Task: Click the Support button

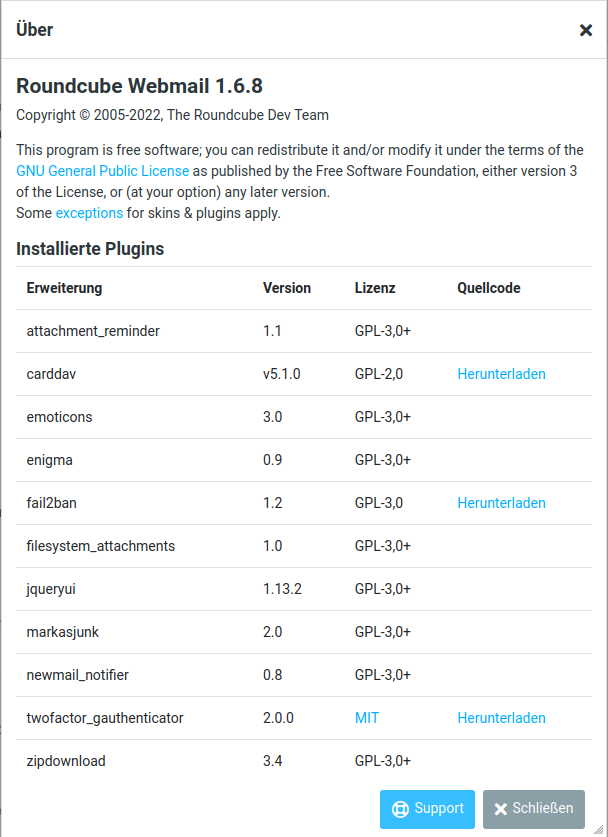Action: [427, 809]
